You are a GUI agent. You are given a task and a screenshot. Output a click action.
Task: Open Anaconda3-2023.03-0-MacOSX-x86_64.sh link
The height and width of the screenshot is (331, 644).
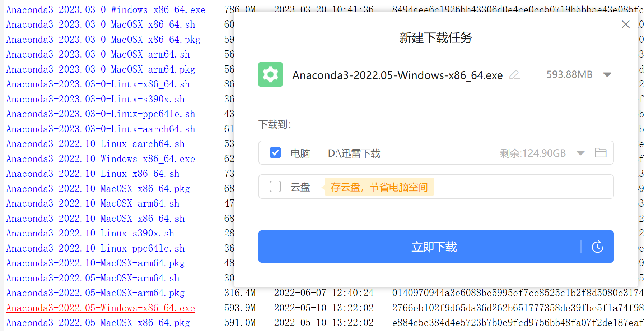point(101,24)
